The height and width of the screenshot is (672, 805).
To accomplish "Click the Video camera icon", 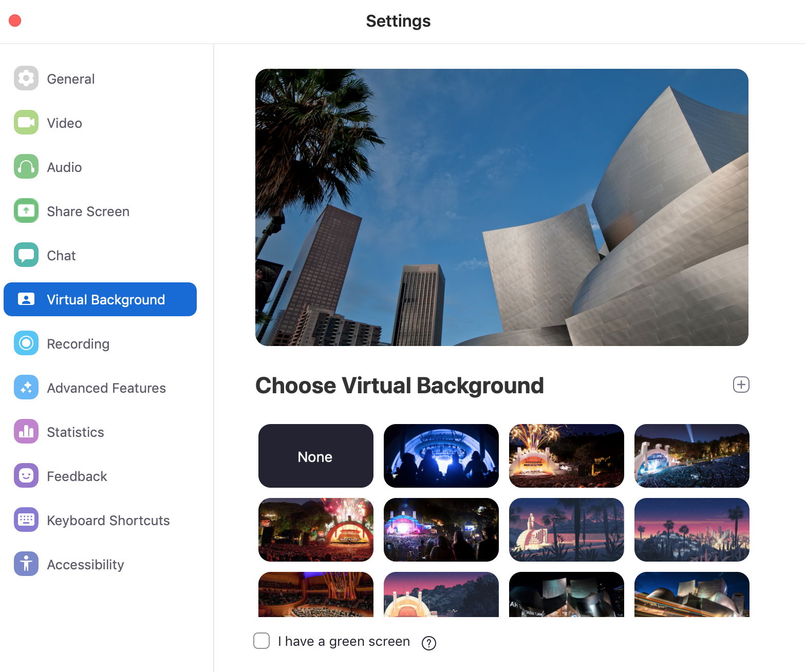I will pyautogui.click(x=26, y=122).
